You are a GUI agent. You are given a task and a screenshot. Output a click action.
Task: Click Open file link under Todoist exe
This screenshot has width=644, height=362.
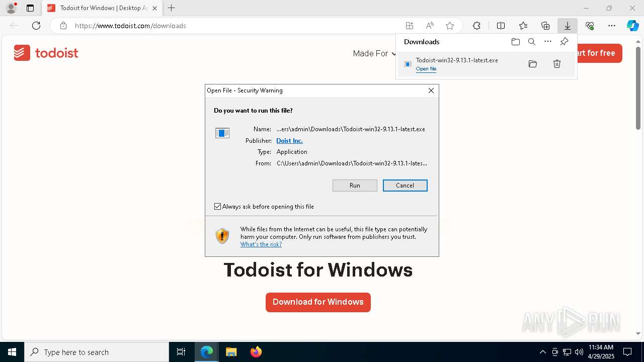(x=426, y=69)
